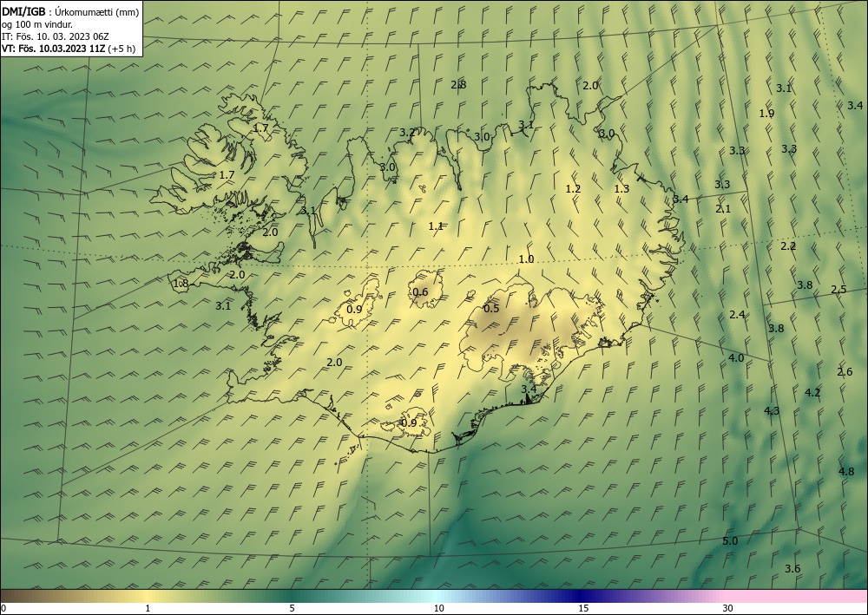Click the 2.4 value off the east coast
The width and height of the screenshot is (868, 615).
click(x=737, y=315)
